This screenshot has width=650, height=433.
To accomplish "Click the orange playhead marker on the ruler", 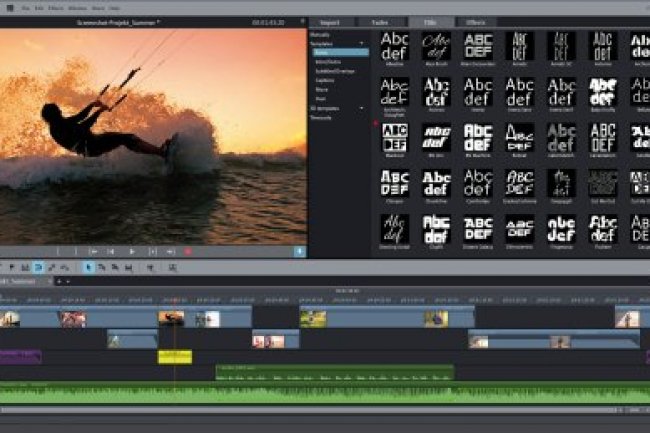I will tap(176, 299).
